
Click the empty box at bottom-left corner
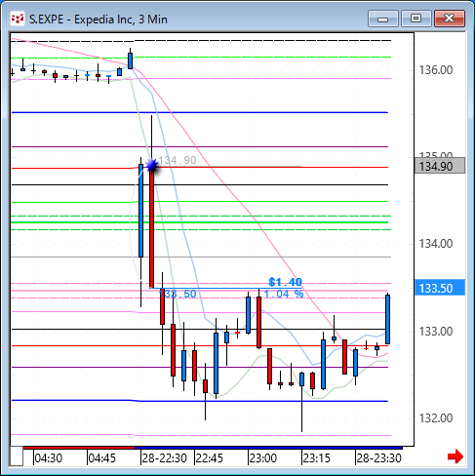17,456
